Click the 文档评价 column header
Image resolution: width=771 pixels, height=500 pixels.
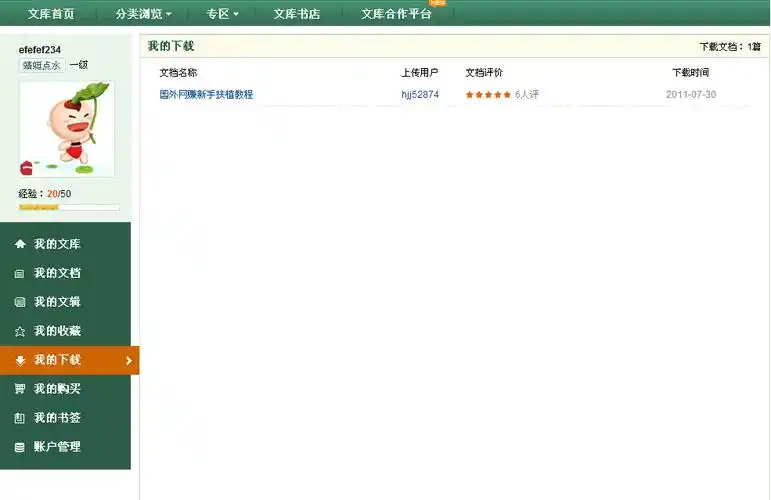pos(484,73)
